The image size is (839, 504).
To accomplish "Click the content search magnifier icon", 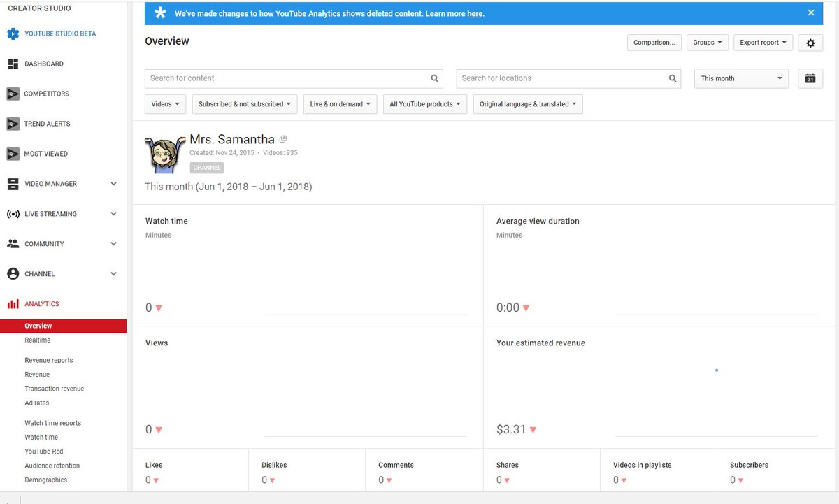I will click(435, 78).
